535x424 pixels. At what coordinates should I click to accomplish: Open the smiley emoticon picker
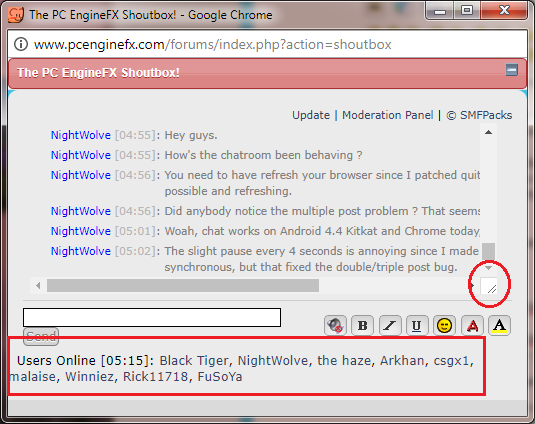[444, 325]
